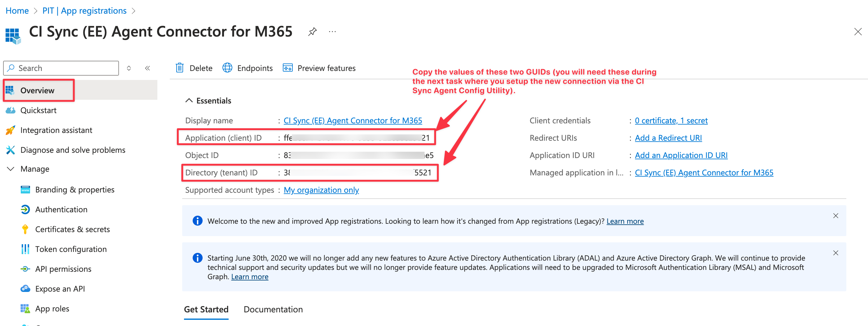Screen dimensions: 868x326
Task: Dismiss the ADAL deprecation notice banner
Action: pos(836,253)
